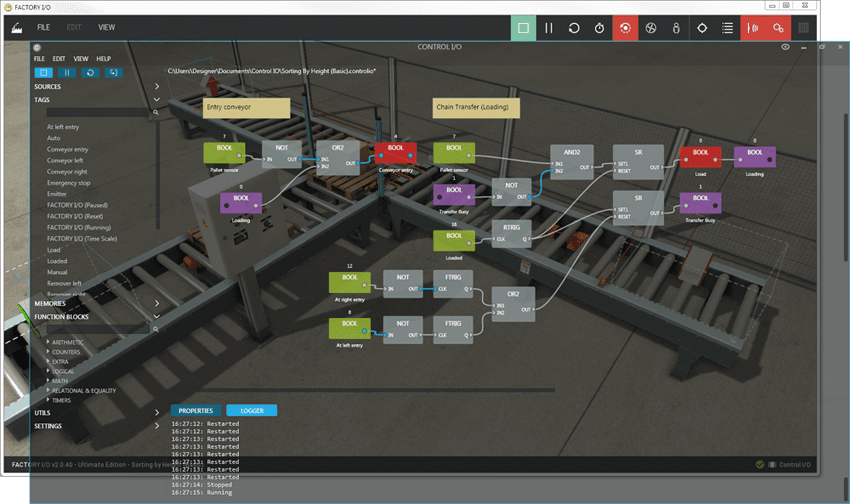
Task: Select the red BOOL Conveyor entry block
Action: pyautogui.click(x=396, y=152)
